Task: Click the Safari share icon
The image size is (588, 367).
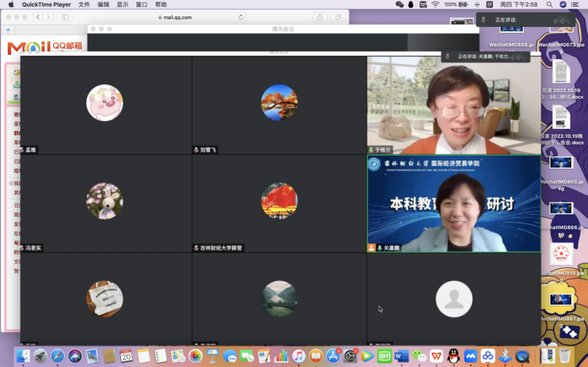Action: [320, 17]
